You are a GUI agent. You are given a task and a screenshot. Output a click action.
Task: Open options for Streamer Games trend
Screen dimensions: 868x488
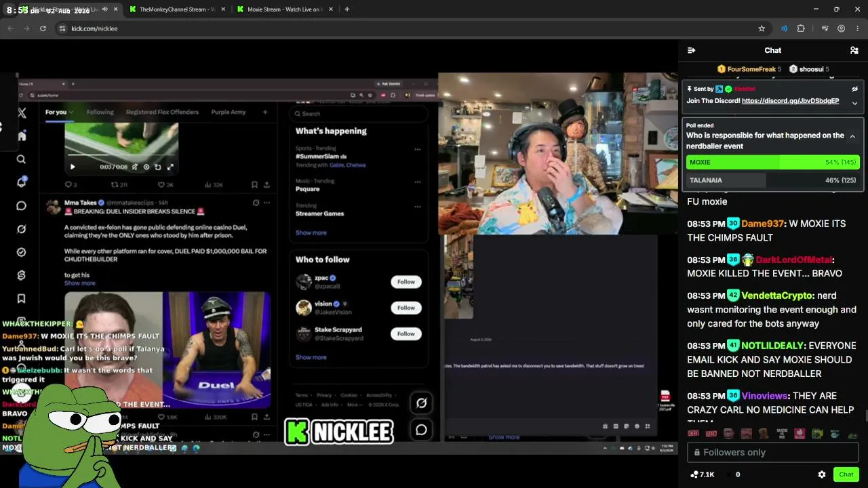point(418,206)
